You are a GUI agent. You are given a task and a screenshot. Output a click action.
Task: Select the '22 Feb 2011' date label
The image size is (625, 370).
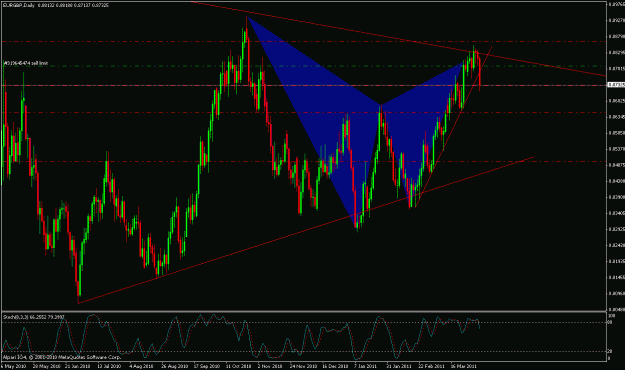coord(431,366)
